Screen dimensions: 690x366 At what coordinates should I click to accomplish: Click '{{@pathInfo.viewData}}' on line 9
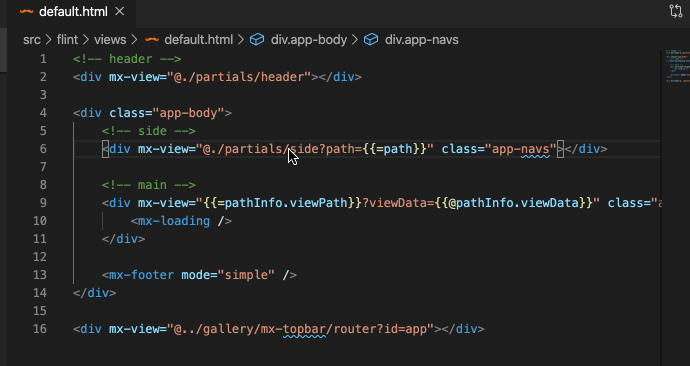(514, 203)
